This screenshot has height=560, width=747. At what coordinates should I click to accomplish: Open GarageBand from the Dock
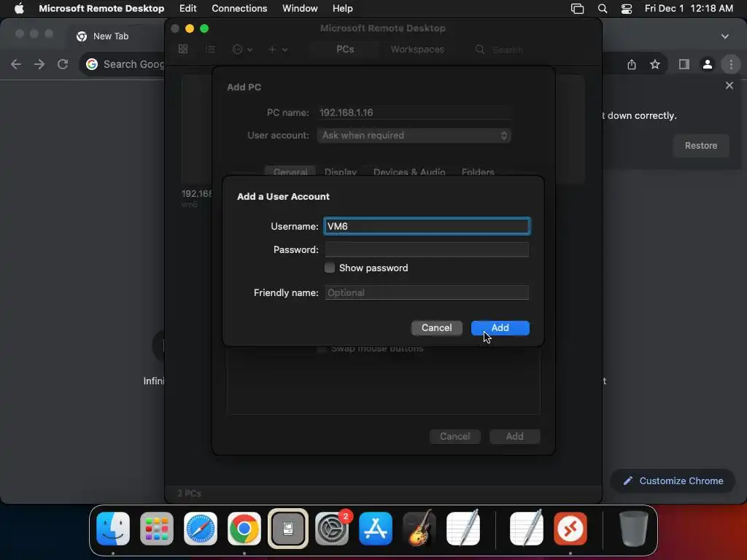[419, 529]
